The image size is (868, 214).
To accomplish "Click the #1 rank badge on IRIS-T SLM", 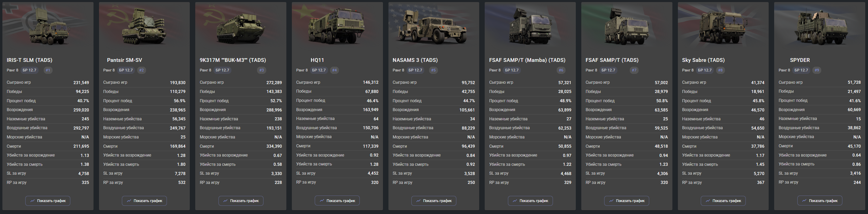I will (x=48, y=70).
